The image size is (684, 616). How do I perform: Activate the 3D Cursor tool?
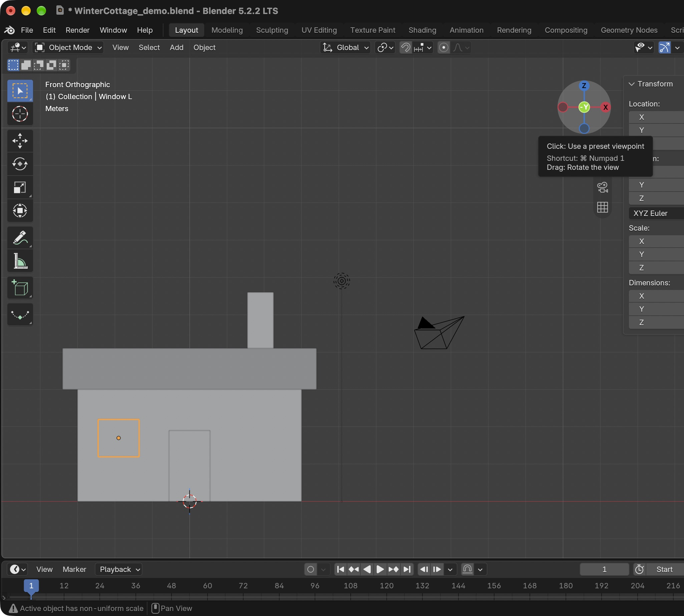[20, 114]
